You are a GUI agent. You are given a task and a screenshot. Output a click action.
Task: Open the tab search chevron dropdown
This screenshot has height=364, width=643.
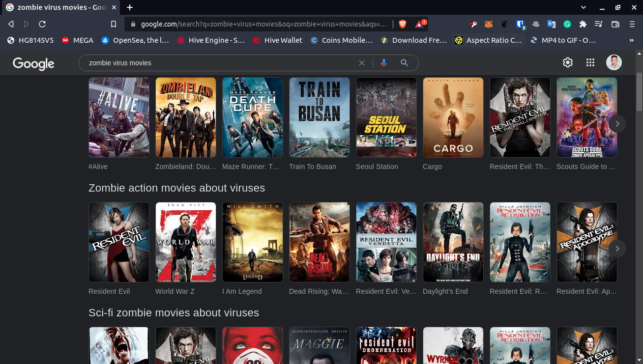pos(584,7)
